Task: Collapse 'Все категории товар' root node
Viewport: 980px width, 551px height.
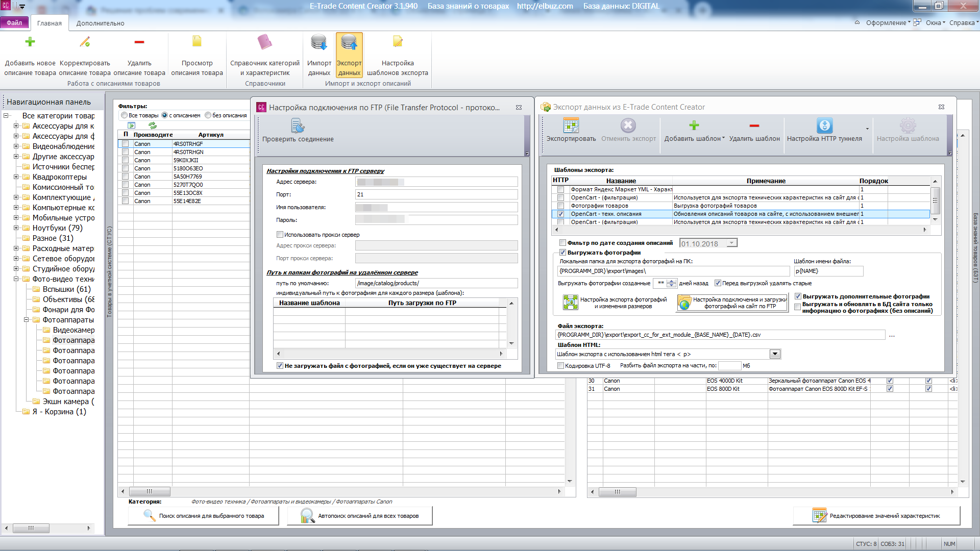Action: 6,116
